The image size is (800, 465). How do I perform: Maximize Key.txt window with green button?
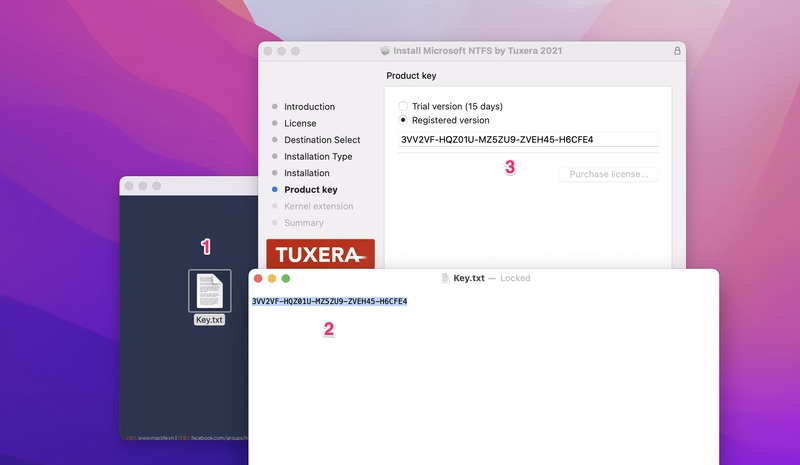pos(286,278)
